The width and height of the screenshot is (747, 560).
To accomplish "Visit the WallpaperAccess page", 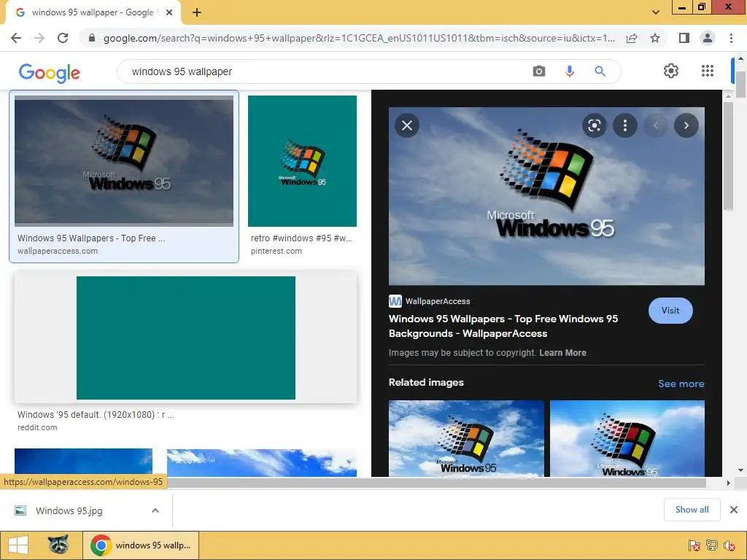I will [670, 311].
